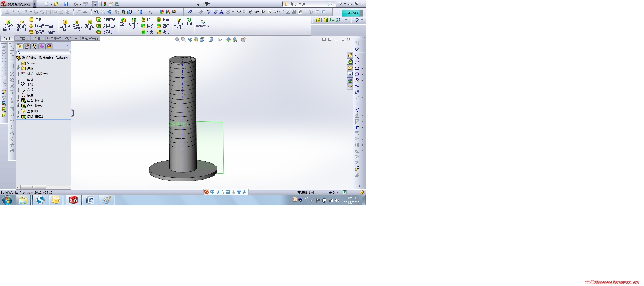The width and height of the screenshot is (644, 286).
Task: Open Edit Appearance color sphere in viewport toolbar
Action: tap(228, 40)
